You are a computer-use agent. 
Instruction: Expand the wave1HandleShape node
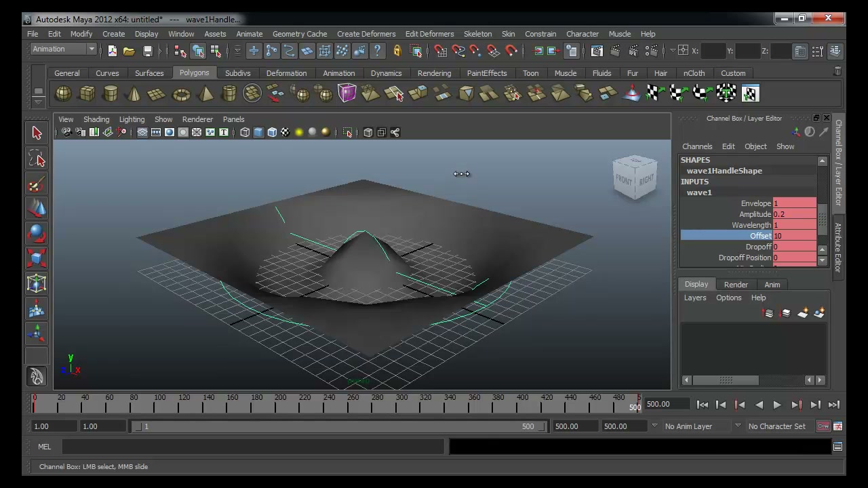click(x=724, y=171)
